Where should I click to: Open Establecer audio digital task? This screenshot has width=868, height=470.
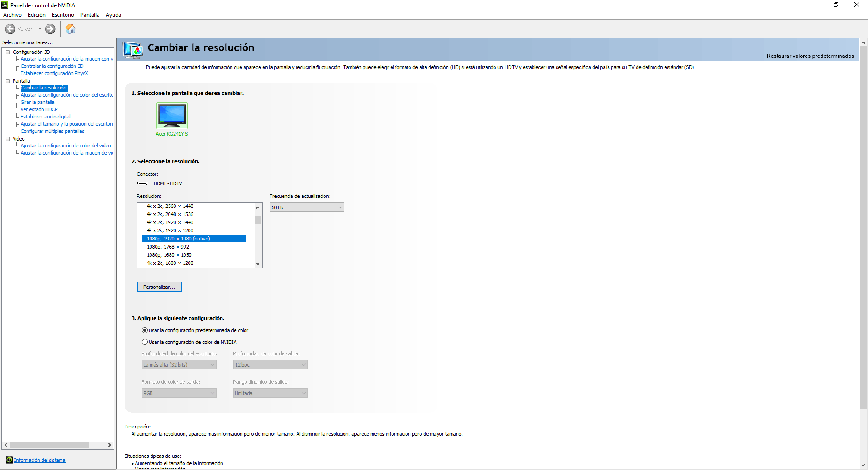(x=45, y=117)
